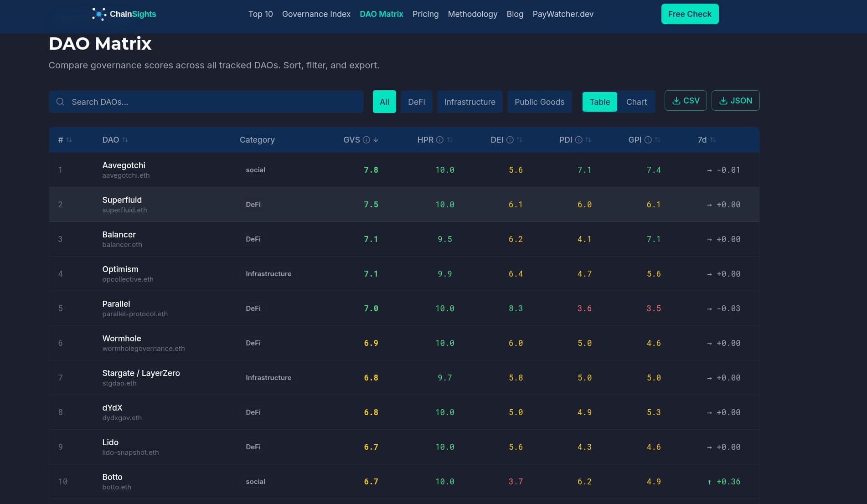
Task: Click the GVS descending sort arrow
Action: 376,140
